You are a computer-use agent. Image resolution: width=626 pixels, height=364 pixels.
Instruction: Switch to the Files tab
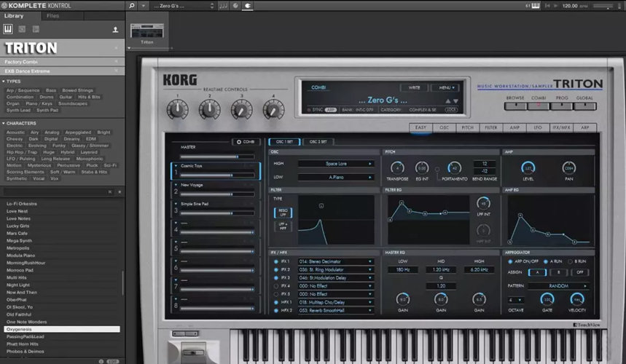pos(52,16)
